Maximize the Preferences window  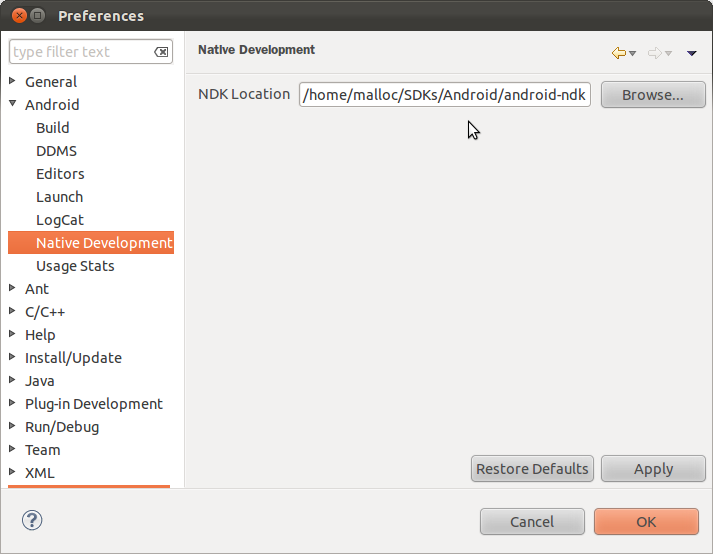(38, 16)
